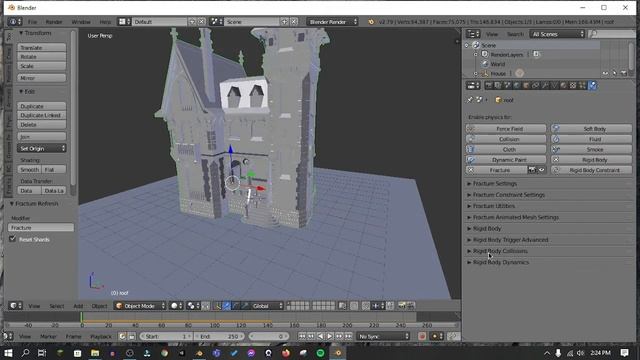Enable the translate manipulator arrow
Image resolution: width=640 pixels, height=360 pixels.
pos(227,306)
